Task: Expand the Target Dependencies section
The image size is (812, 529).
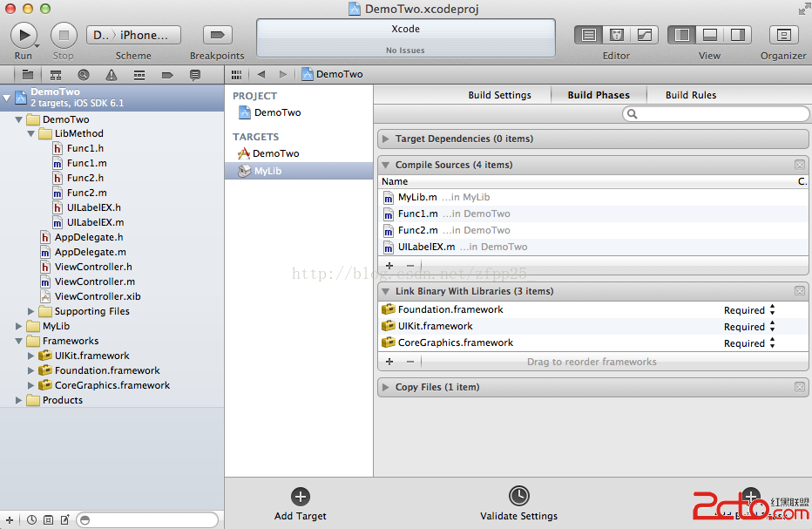Action: click(x=386, y=139)
